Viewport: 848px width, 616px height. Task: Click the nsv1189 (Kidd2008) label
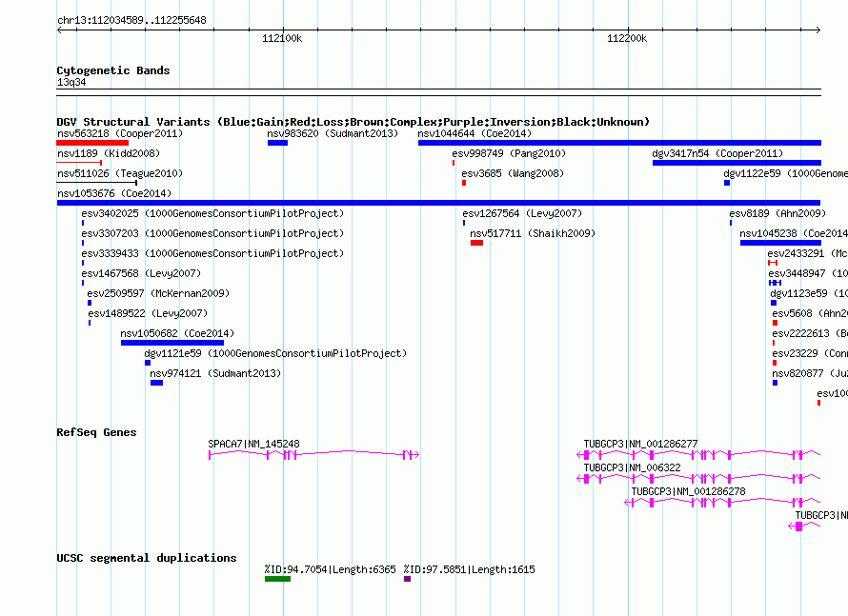109,153
